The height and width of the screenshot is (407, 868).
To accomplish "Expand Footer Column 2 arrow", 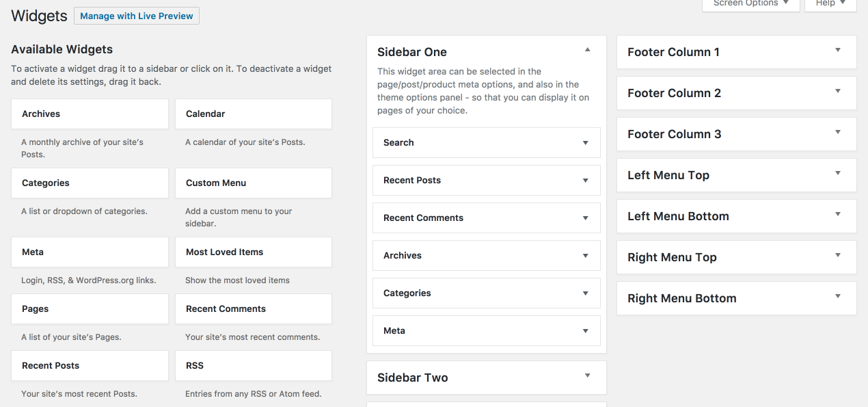I will pyautogui.click(x=838, y=91).
